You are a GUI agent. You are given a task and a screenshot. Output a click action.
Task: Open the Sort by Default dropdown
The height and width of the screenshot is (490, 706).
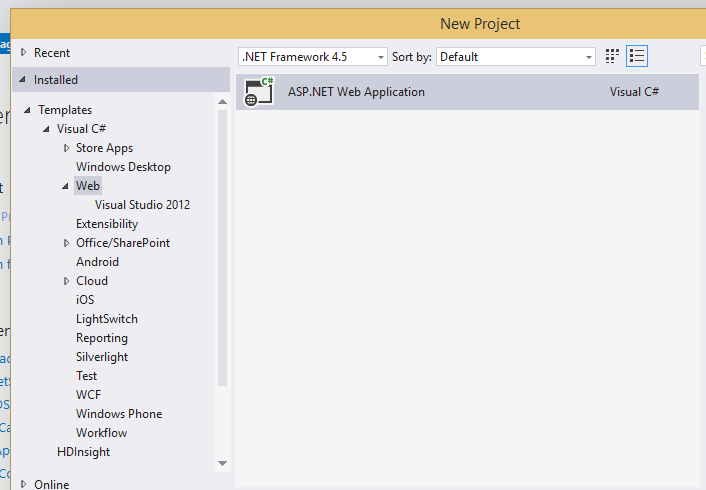tap(516, 57)
